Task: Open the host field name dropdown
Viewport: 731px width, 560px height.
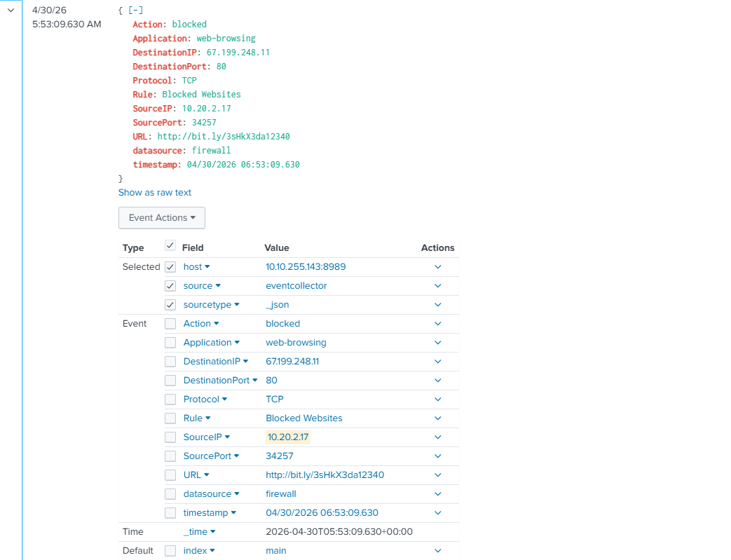Action: pyautogui.click(x=197, y=267)
